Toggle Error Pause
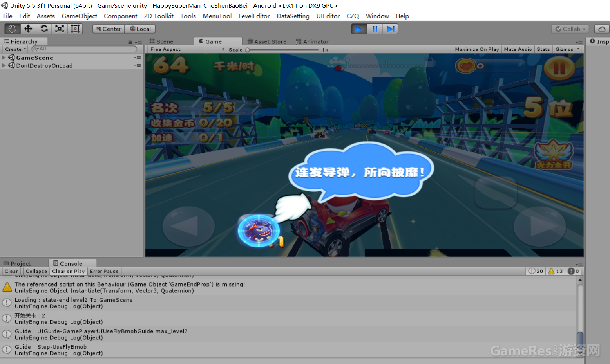The height and width of the screenshot is (364, 610). (x=104, y=271)
